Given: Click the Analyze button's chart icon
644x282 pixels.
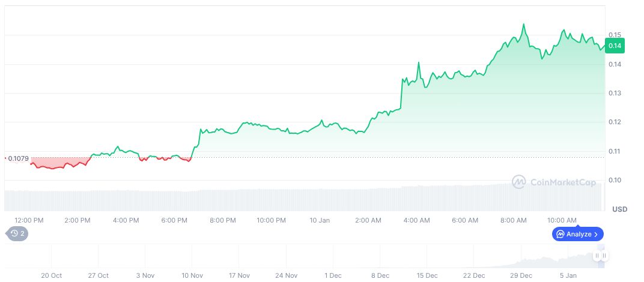Looking at the screenshot, I should pyautogui.click(x=560, y=234).
